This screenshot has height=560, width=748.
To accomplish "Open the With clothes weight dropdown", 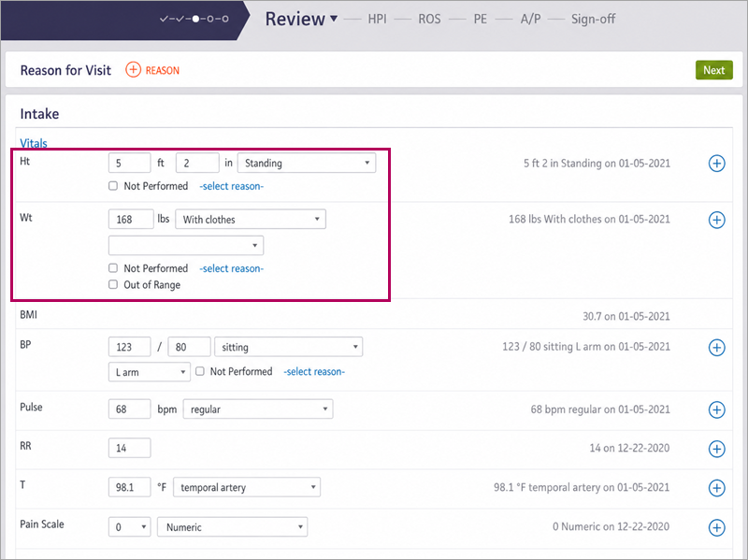I will [251, 220].
